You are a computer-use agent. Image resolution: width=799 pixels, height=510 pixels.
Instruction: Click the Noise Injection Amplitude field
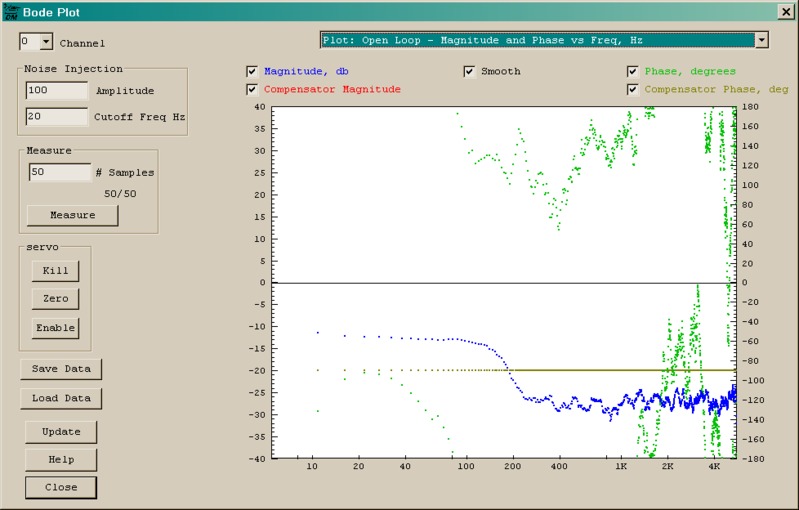(57, 90)
